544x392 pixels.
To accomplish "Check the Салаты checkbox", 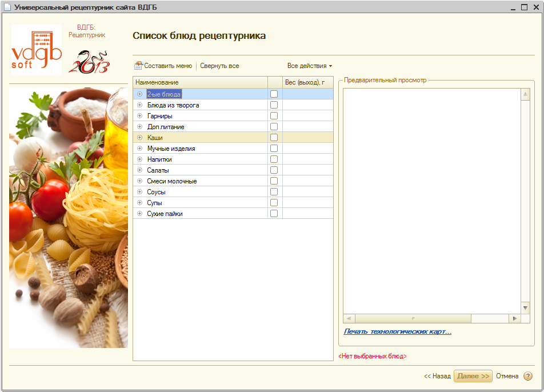I will coord(274,170).
